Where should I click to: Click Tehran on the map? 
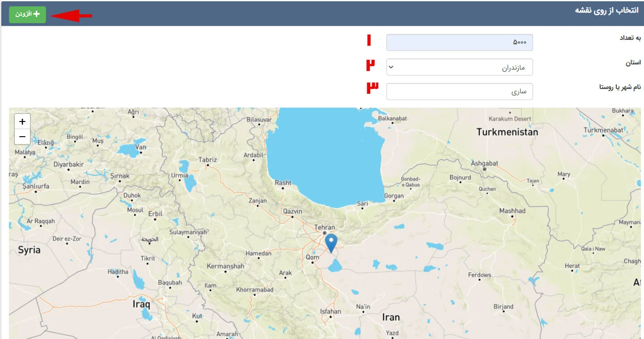pyautogui.click(x=324, y=228)
